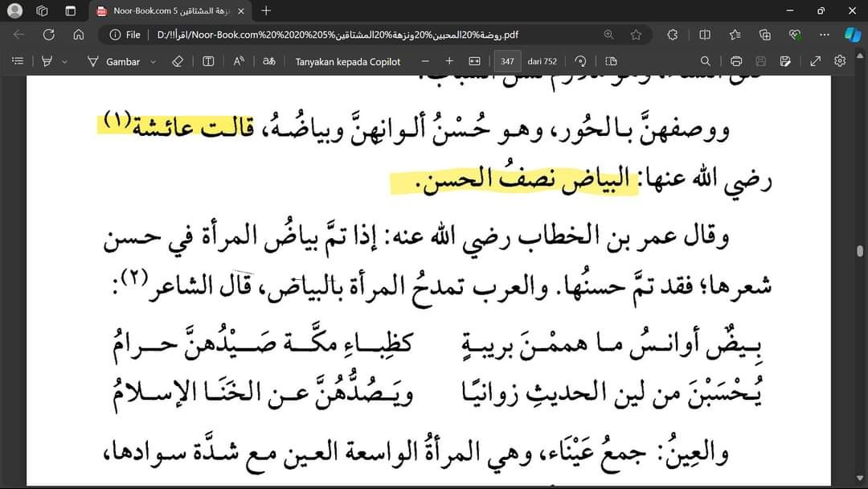Open the browser Extensions menu
The image size is (868, 489).
tap(673, 35)
